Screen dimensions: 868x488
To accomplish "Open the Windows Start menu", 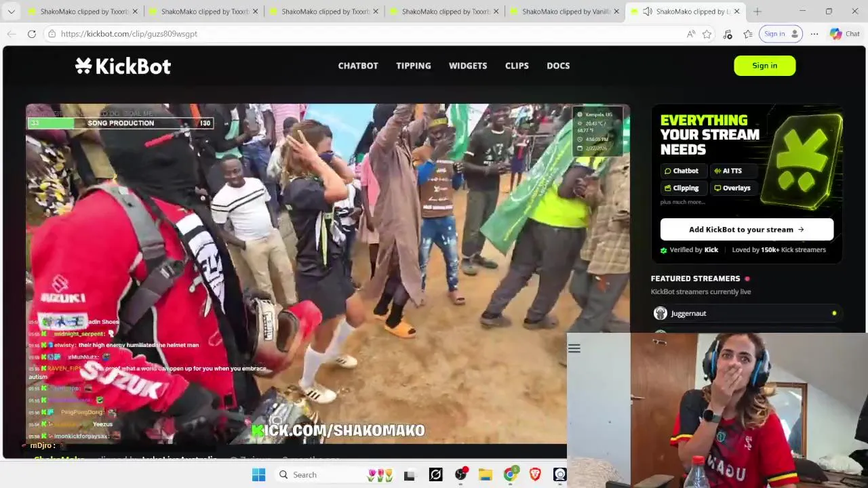I will (258, 474).
